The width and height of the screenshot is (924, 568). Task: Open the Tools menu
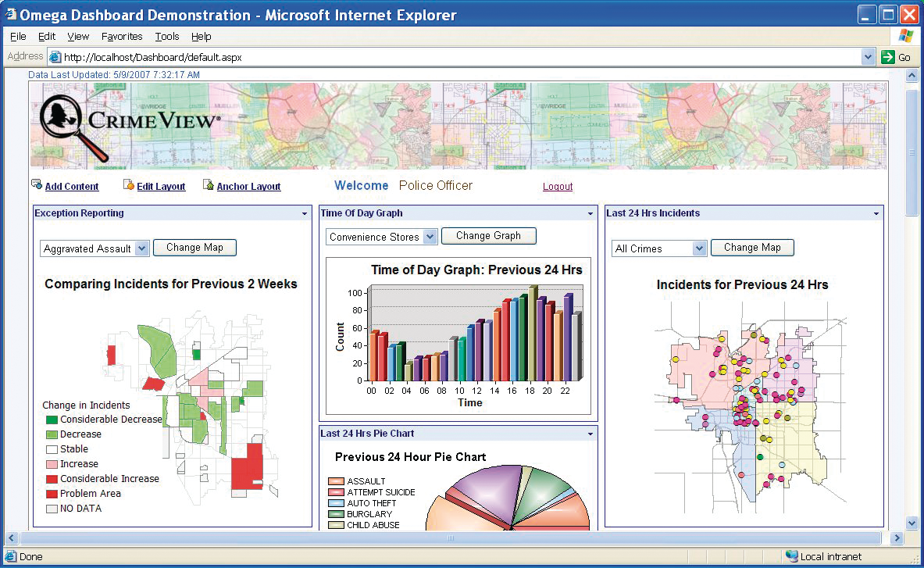166,37
